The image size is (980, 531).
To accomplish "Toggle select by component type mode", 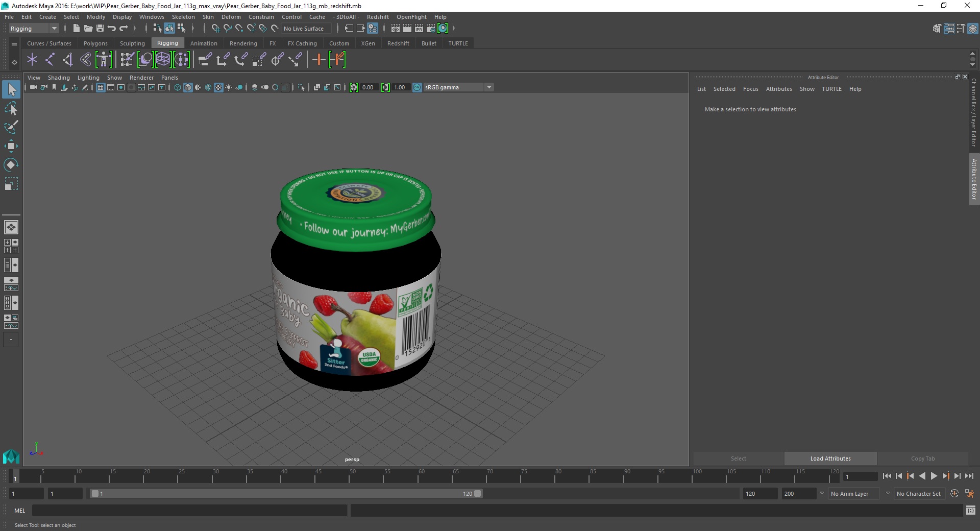I will tap(181, 29).
